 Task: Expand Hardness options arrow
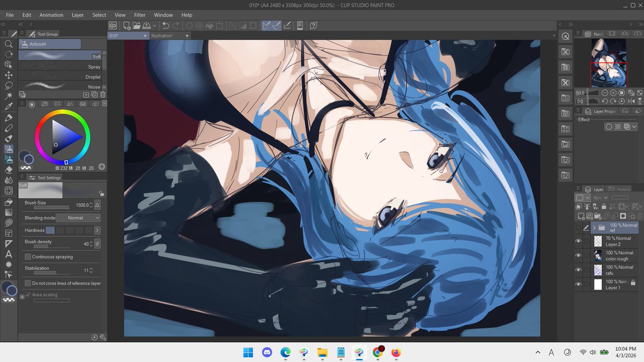click(x=97, y=230)
